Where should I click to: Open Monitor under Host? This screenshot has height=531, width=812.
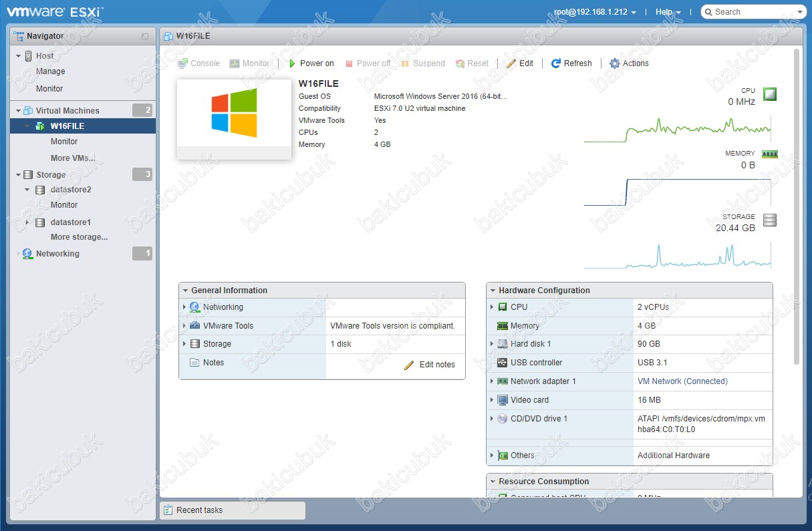[49, 89]
